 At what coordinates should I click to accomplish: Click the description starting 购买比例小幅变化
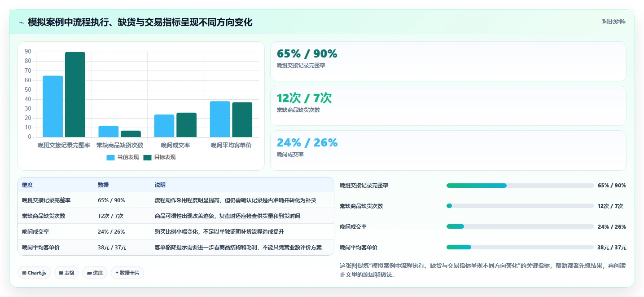tap(219, 232)
